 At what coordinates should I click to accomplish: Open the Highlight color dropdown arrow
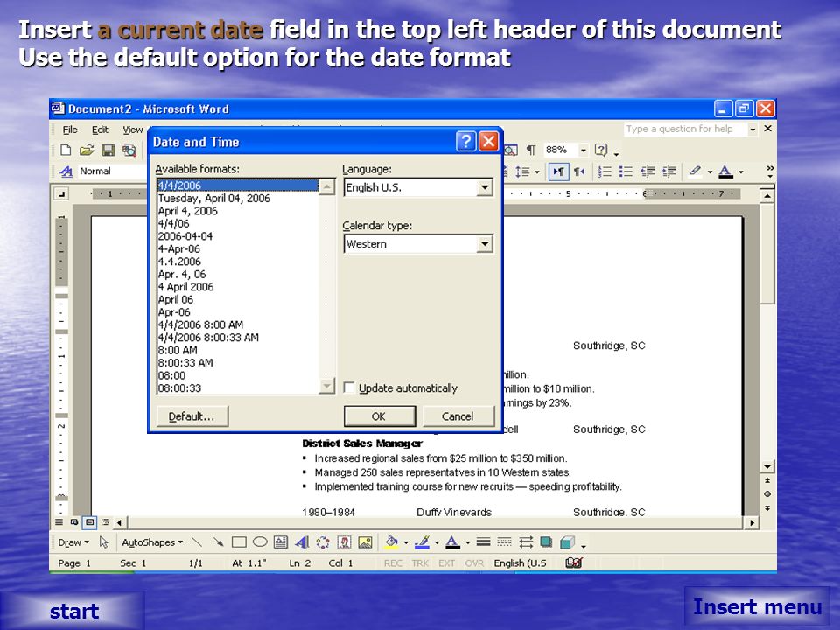coord(710,172)
